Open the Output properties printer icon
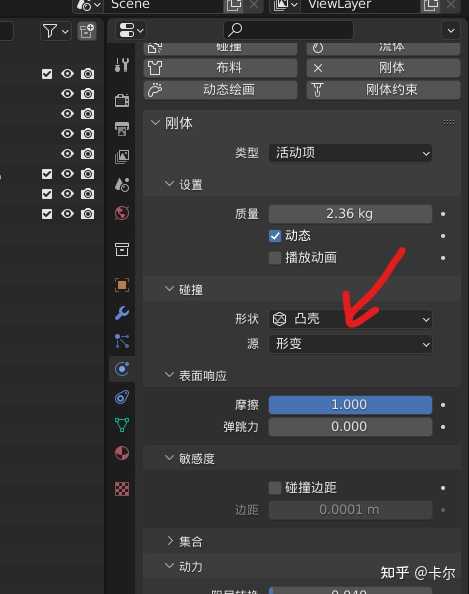 coord(122,129)
